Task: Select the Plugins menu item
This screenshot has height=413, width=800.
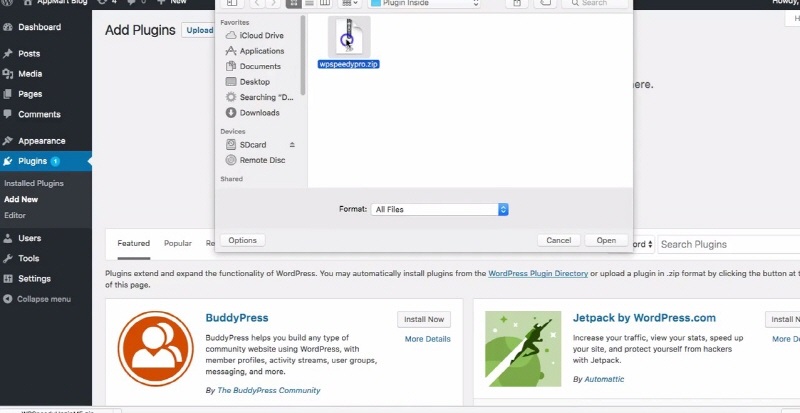Action: pyautogui.click(x=32, y=161)
